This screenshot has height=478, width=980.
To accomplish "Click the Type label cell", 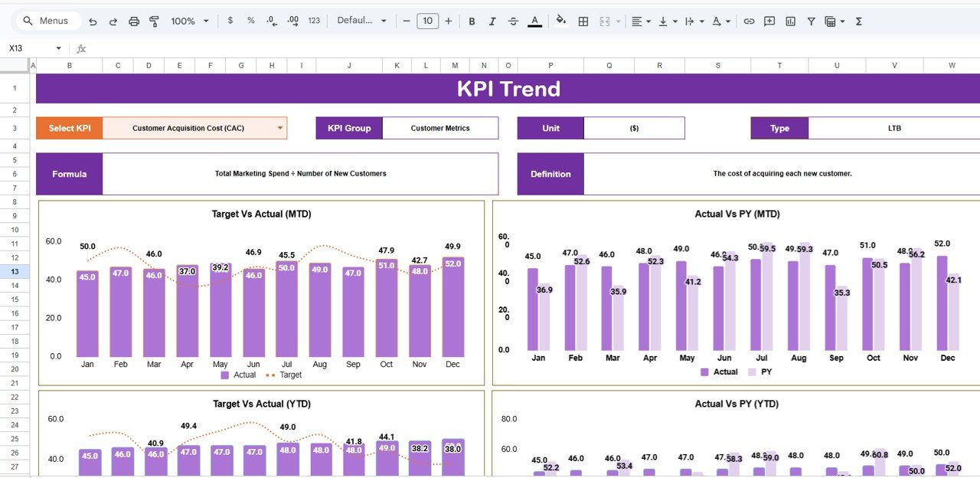I will (x=779, y=128).
